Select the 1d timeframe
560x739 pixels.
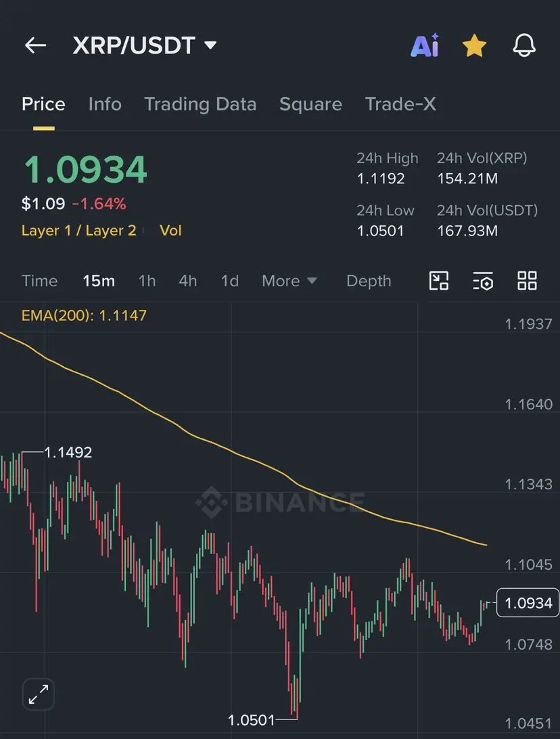[230, 281]
